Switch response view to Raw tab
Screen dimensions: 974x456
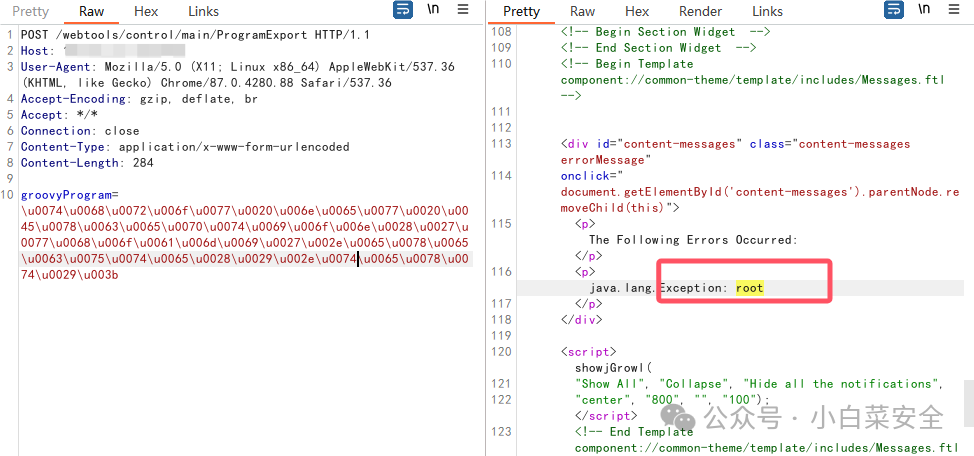point(582,11)
